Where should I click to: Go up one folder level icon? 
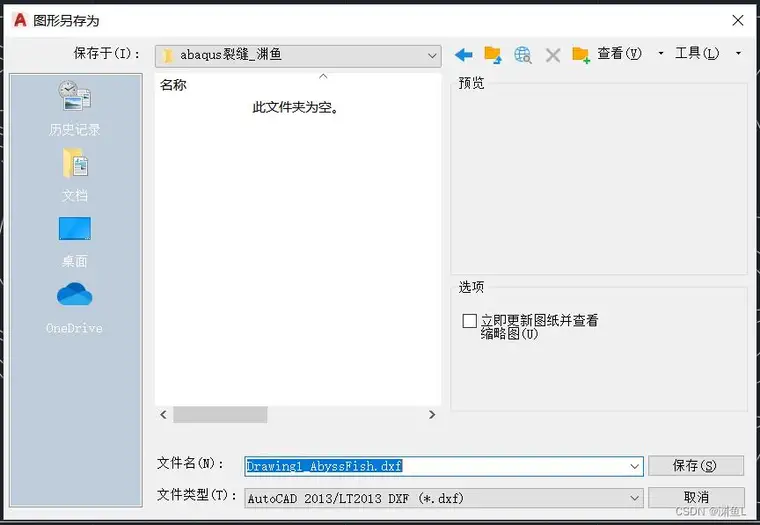coord(493,55)
